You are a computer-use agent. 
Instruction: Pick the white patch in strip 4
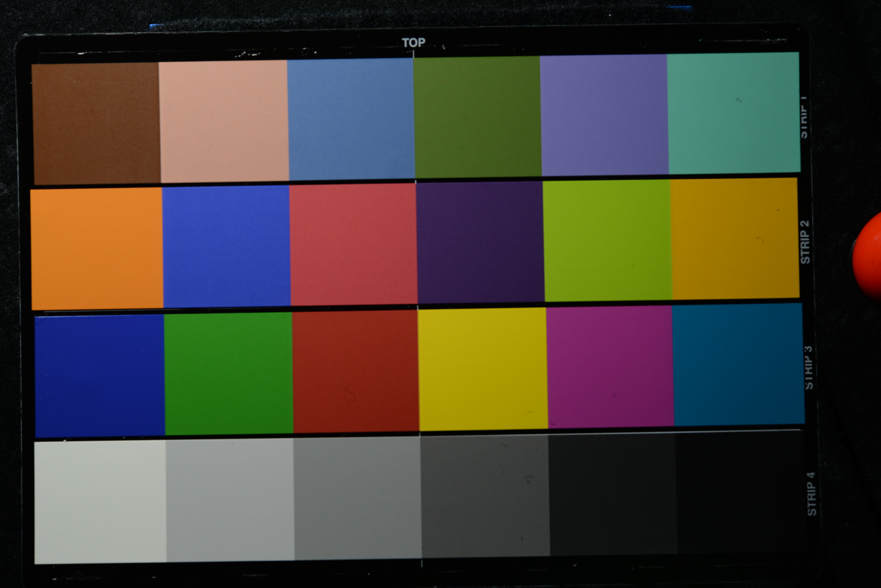pos(100,502)
